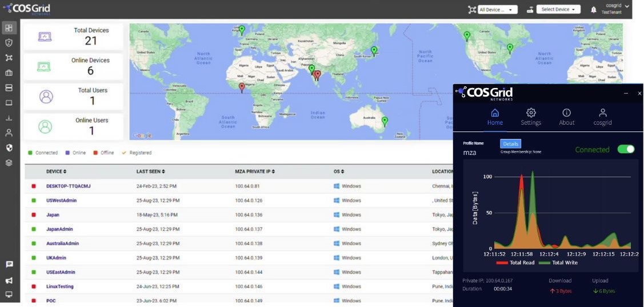Sort table by DEVICE column
This screenshot has height=307, width=644.
56,172
